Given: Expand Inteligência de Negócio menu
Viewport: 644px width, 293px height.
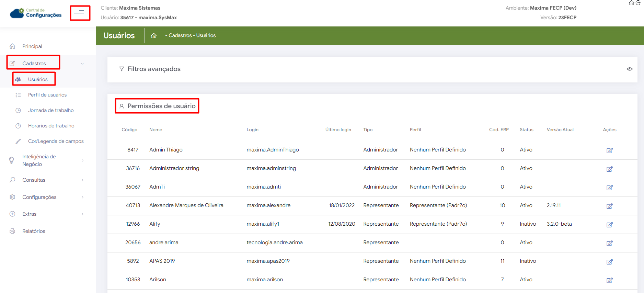Looking at the screenshot, I should click(x=82, y=160).
